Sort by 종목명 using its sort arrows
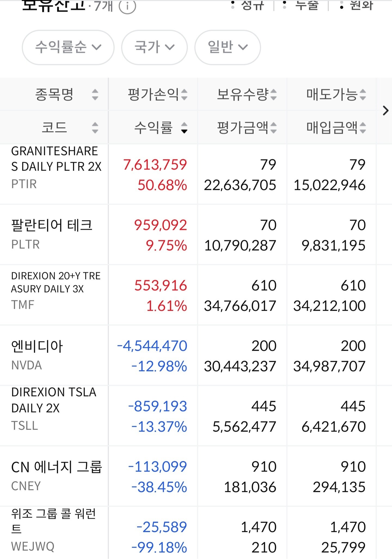This screenshot has width=392, height=559. coord(95,95)
